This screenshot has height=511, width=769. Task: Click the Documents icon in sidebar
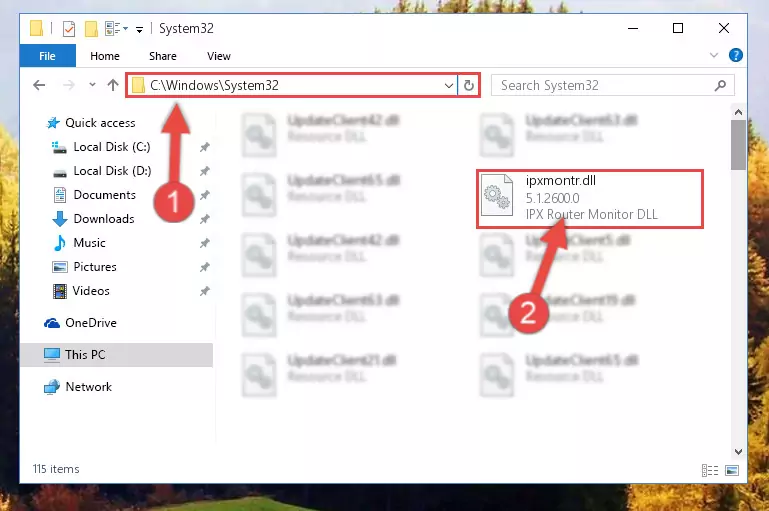pos(60,195)
